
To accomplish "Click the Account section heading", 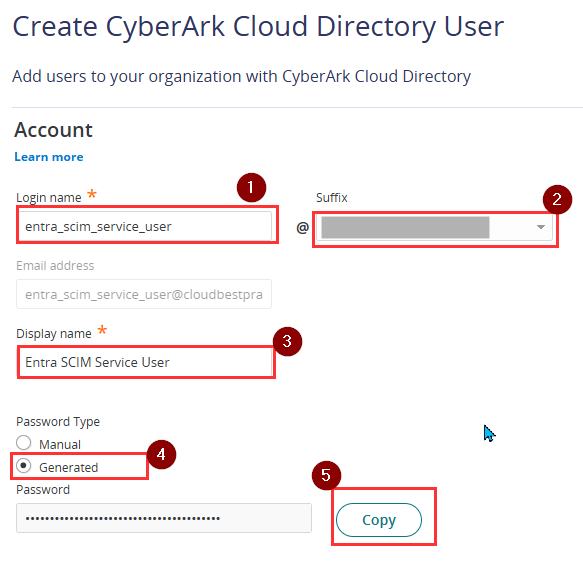I will [53, 130].
